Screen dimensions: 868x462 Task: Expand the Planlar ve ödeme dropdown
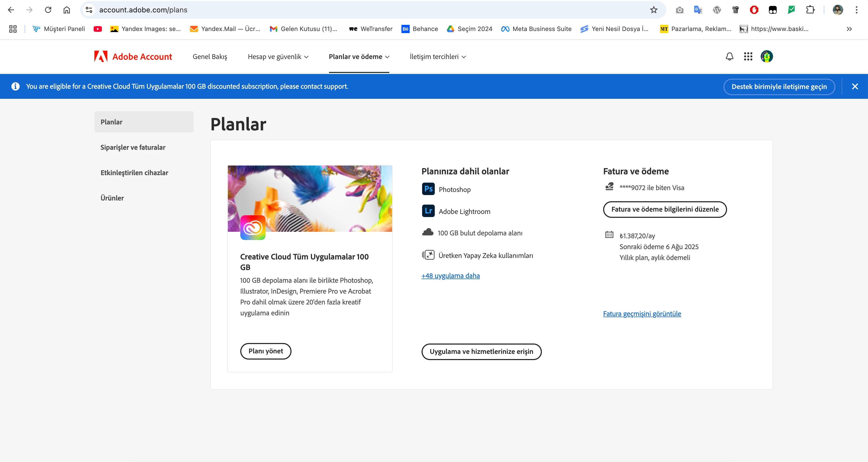click(x=359, y=57)
